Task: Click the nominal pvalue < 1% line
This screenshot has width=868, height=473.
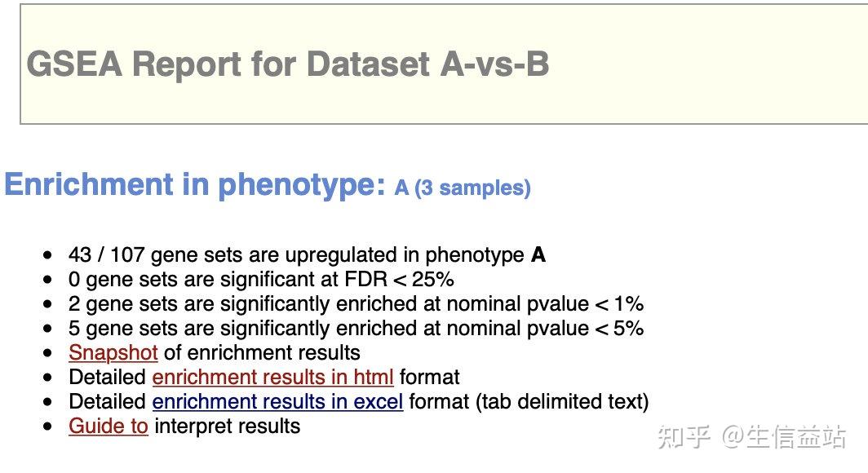Action: pos(356,304)
